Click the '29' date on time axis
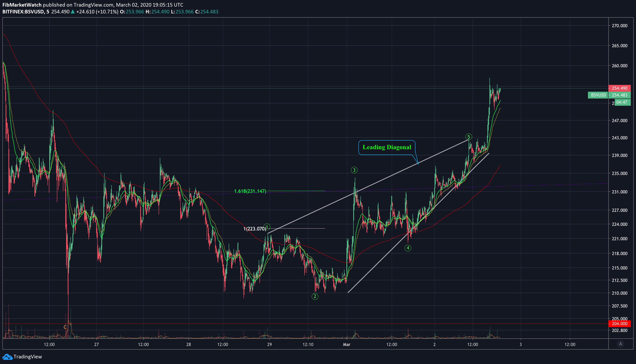 coord(269,345)
